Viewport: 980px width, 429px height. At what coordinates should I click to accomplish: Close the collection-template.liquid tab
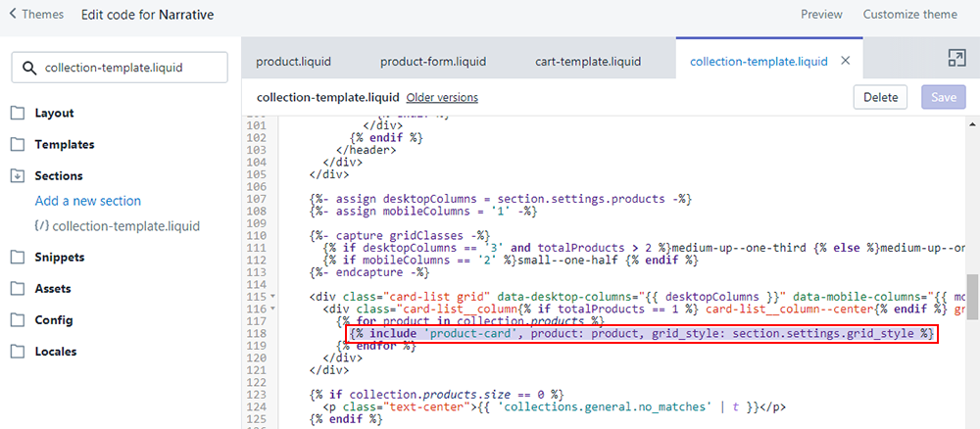pos(846,61)
